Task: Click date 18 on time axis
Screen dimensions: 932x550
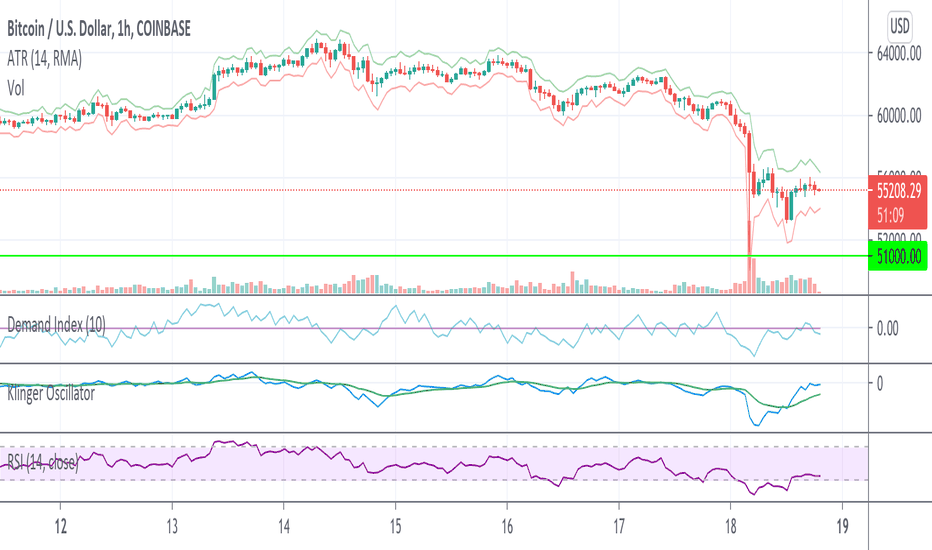Action: pos(731,526)
